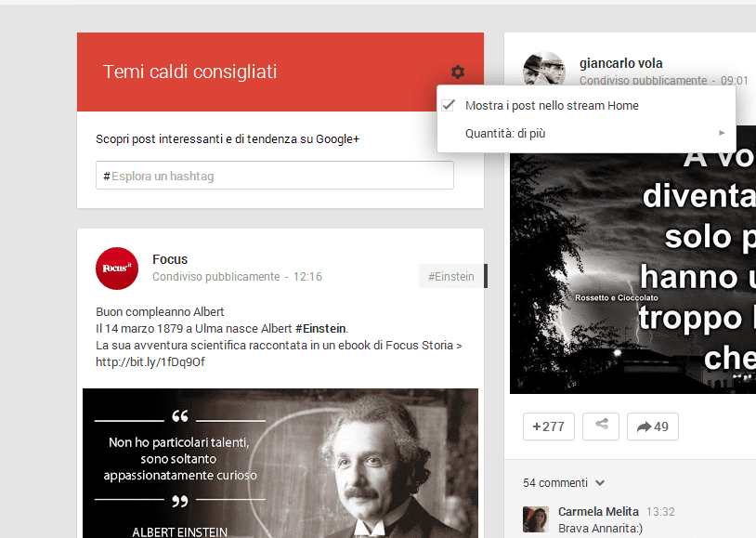The image size is (756, 538).
Task: Click the #Einstein tag label
Action: 451,276
